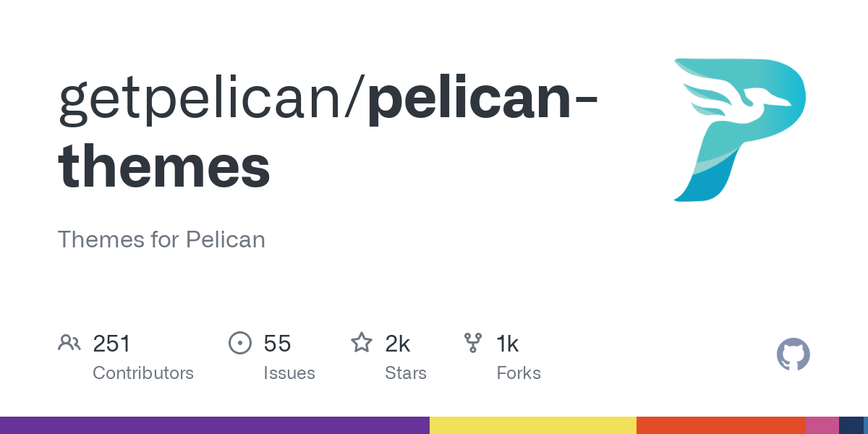Click the Stars label
Viewport: 868px width, 434px height.
(x=406, y=373)
